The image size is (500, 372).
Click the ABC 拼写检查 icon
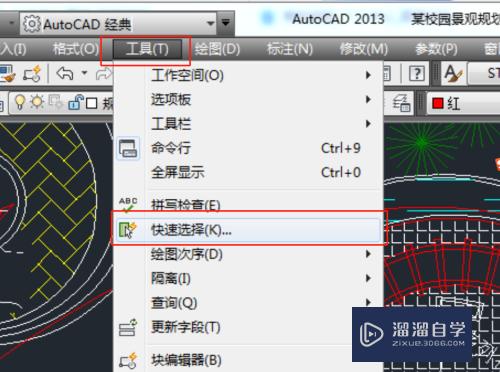coord(128,205)
